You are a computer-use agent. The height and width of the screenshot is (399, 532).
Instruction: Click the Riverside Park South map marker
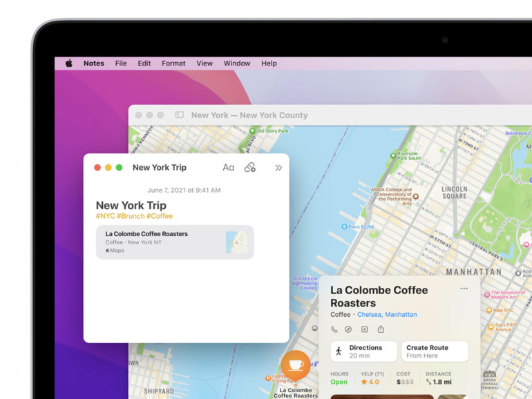coord(393,155)
